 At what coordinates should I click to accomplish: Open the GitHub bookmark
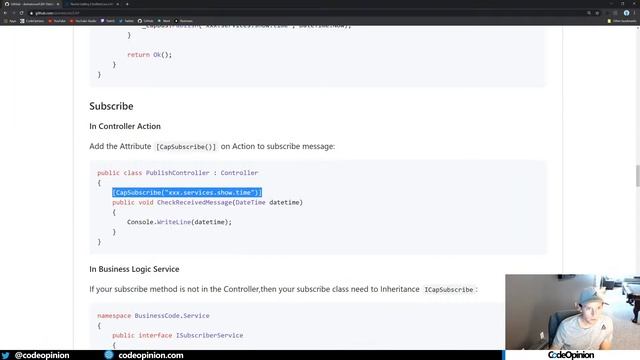tap(146, 21)
